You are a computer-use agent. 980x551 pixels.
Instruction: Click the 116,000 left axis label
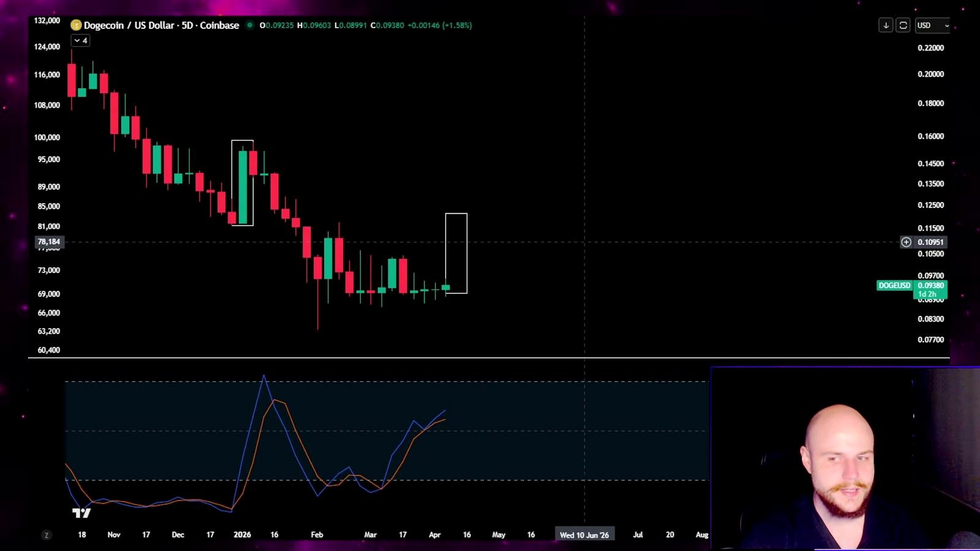click(47, 75)
